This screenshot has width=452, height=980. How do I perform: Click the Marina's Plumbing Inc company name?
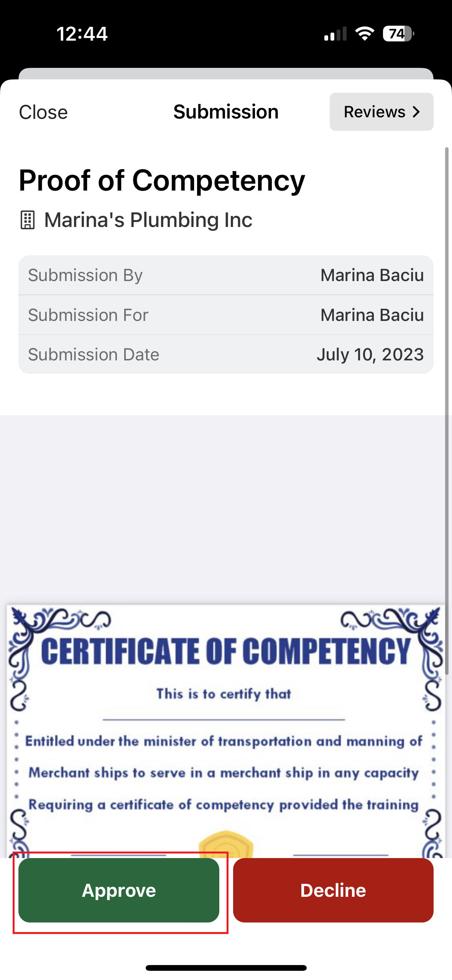148,220
